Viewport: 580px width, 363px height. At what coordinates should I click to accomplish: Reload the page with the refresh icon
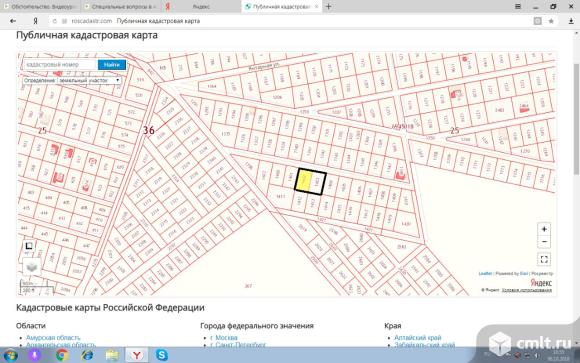tap(55, 21)
